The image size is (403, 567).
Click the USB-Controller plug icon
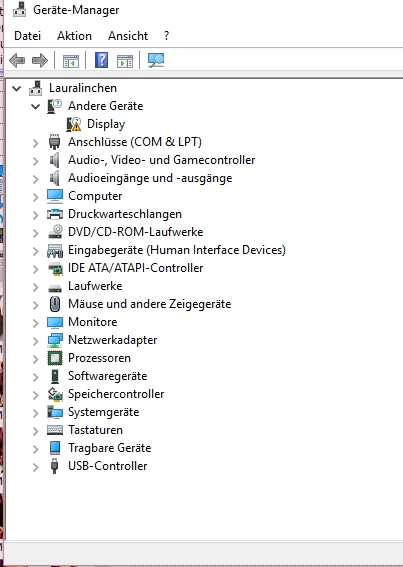pyautogui.click(x=54, y=466)
